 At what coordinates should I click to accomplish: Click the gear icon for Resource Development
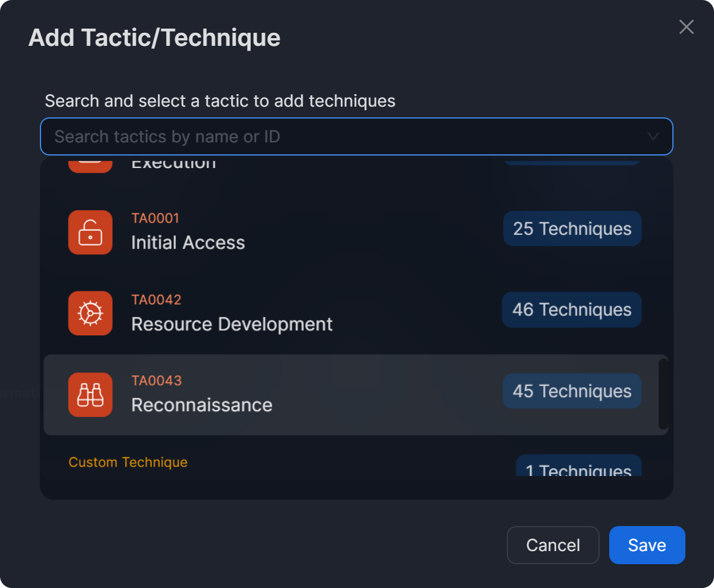[91, 313]
